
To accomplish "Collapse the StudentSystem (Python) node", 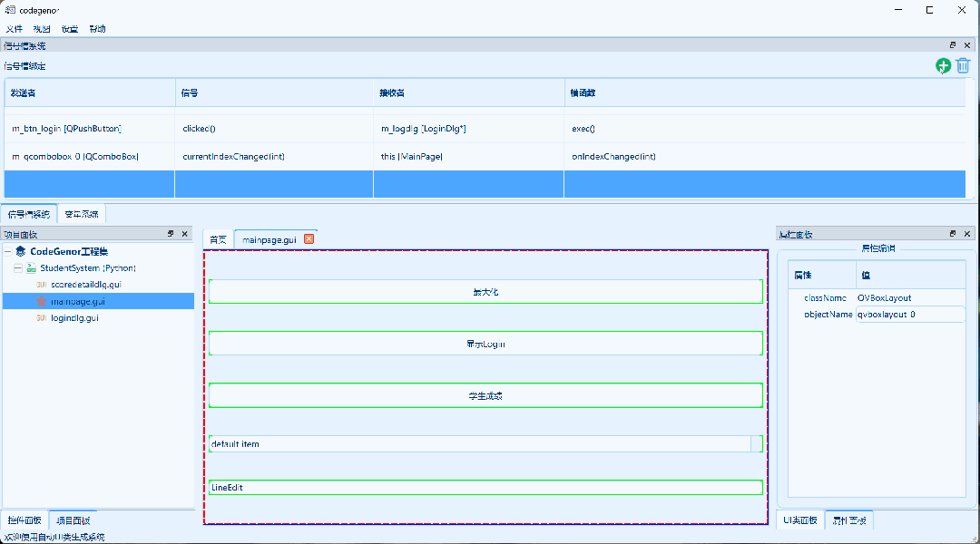I will coord(18,268).
